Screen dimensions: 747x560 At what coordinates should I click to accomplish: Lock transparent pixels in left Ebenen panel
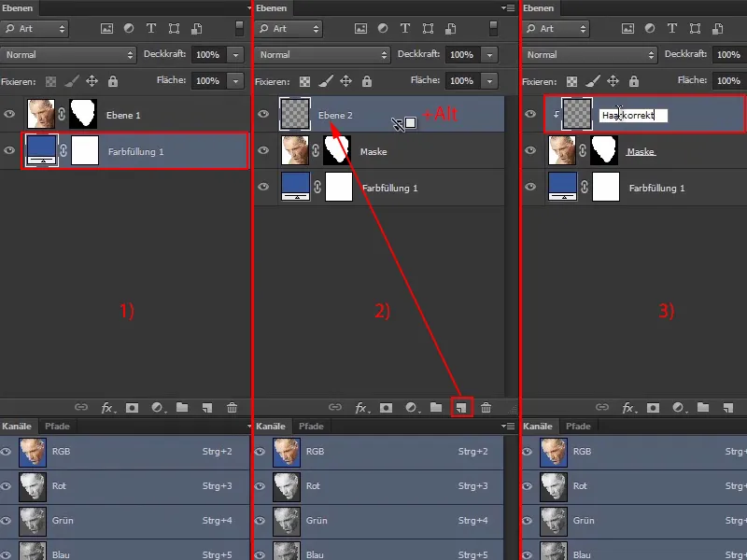50,81
